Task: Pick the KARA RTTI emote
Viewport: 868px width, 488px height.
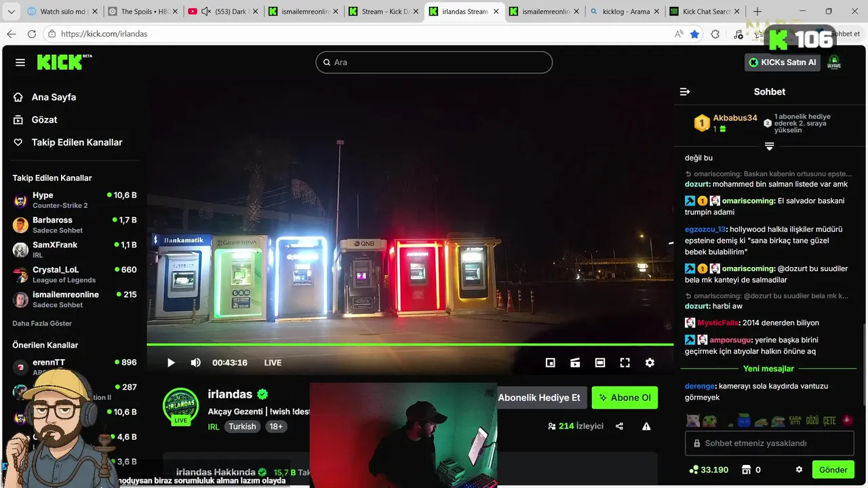Action: (x=795, y=421)
